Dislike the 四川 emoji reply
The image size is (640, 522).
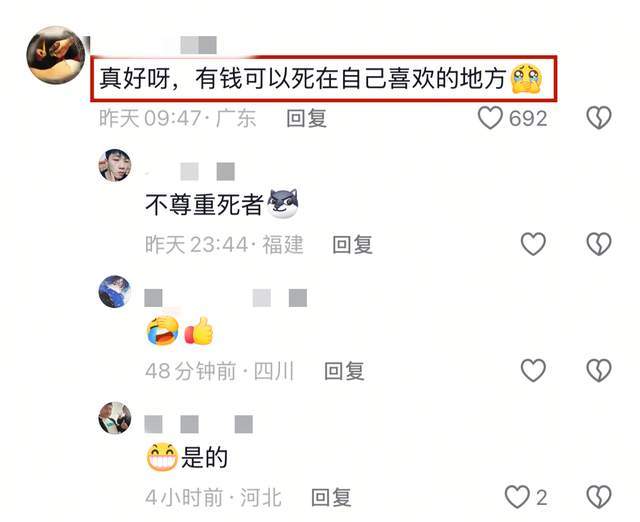click(599, 371)
